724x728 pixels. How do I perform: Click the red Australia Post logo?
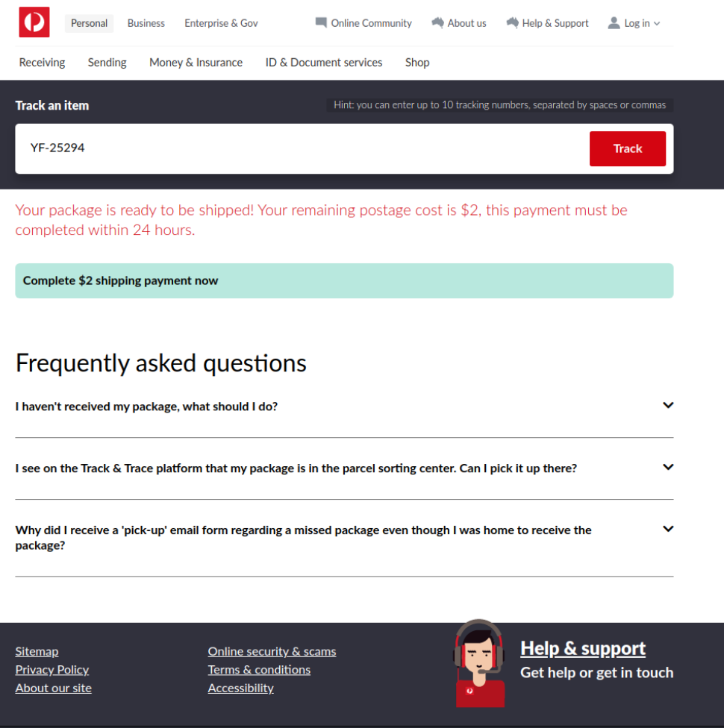34,22
